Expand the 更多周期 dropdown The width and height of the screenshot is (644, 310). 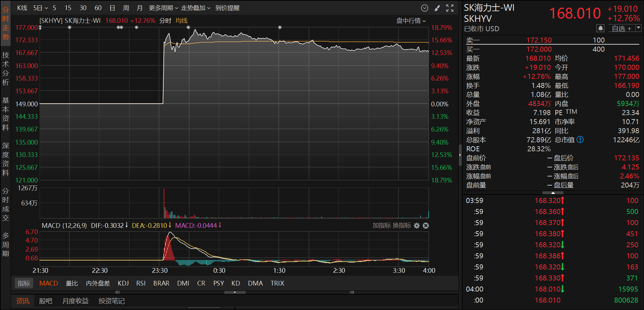pyautogui.click(x=163, y=8)
